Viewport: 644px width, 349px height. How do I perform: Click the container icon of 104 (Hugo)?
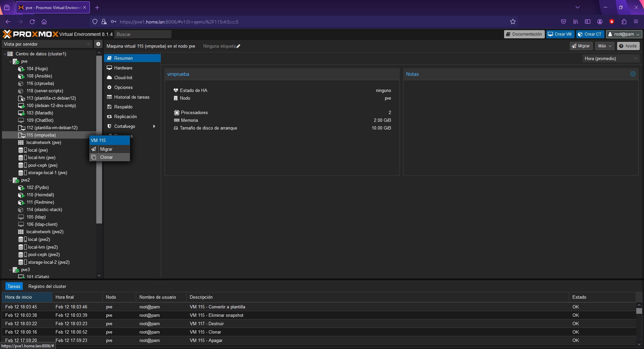(x=21, y=69)
